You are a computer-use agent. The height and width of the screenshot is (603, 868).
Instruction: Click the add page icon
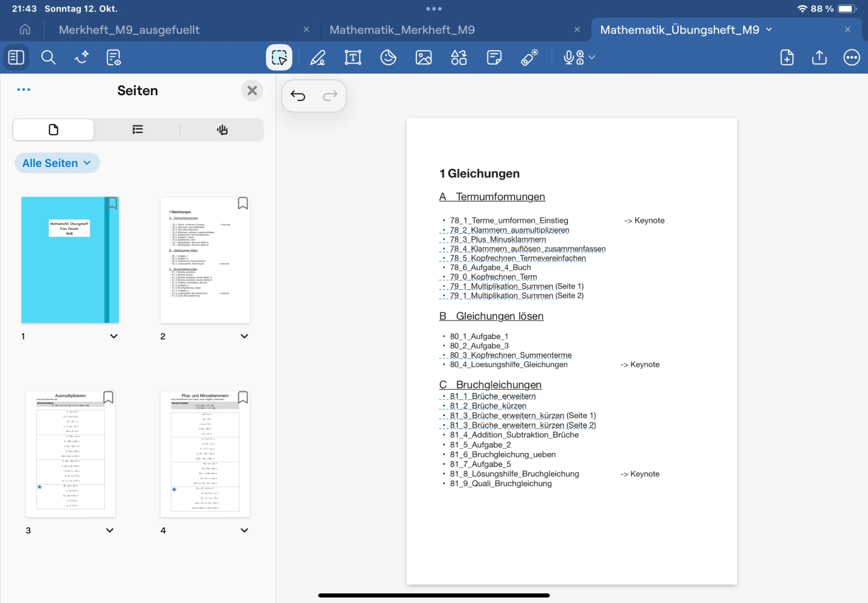pyautogui.click(x=787, y=58)
